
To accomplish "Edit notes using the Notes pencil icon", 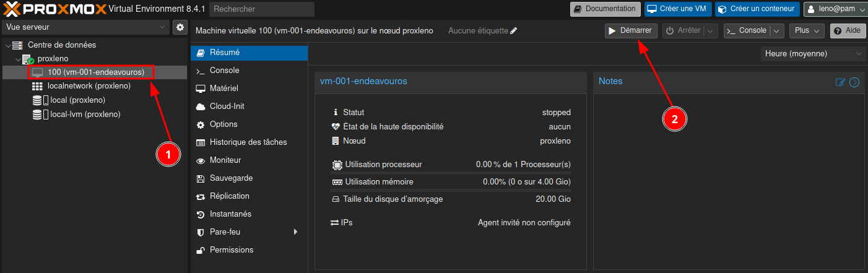I will [x=840, y=82].
